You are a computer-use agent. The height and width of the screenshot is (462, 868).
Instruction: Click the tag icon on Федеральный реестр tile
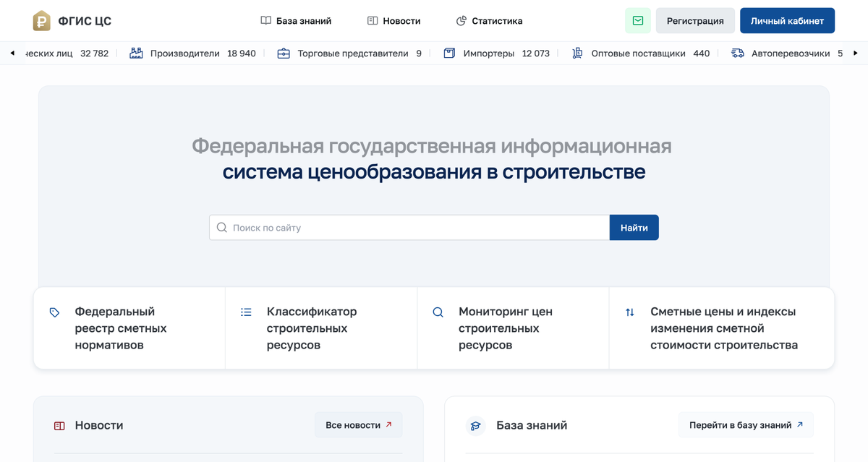point(54,312)
